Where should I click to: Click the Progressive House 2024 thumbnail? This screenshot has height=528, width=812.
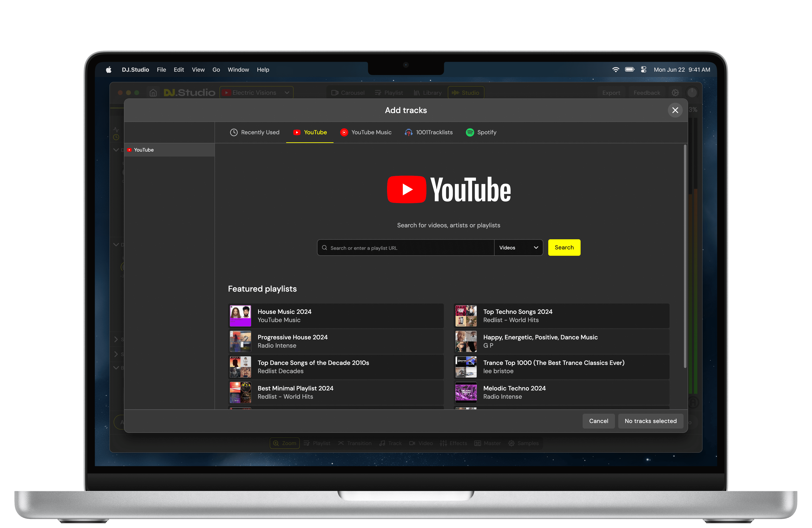click(240, 341)
